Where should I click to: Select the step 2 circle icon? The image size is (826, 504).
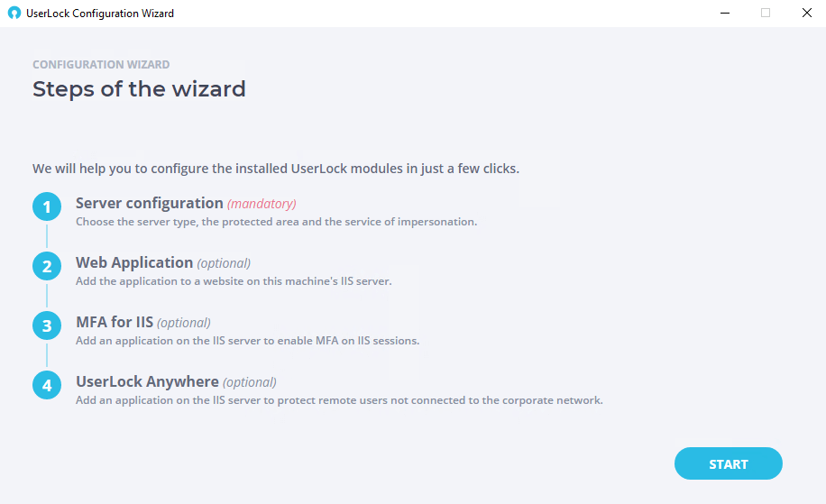click(x=47, y=266)
